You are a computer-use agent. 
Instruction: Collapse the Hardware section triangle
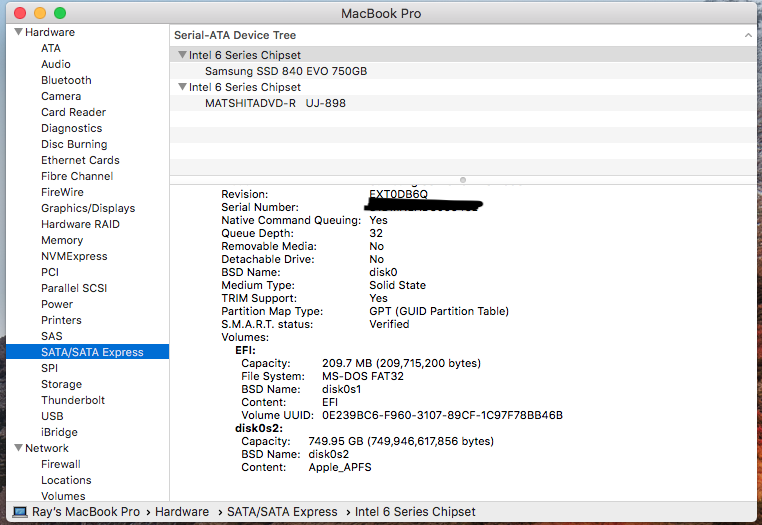coord(18,32)
